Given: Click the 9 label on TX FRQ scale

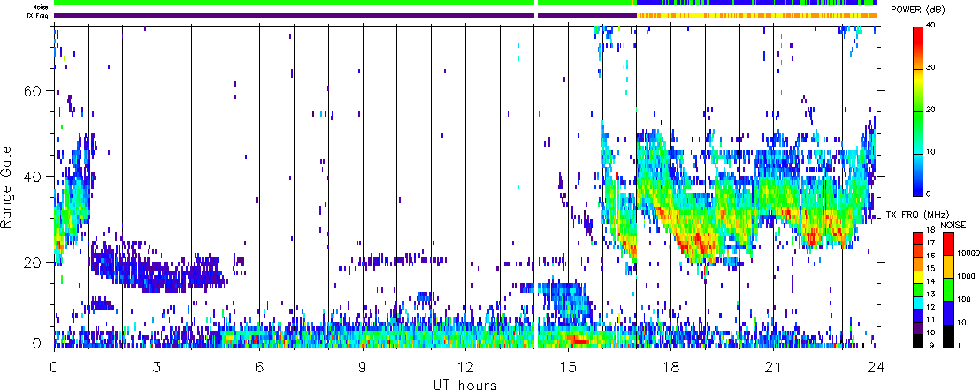Looking at the screenshot, I should [x=932, y=345].
